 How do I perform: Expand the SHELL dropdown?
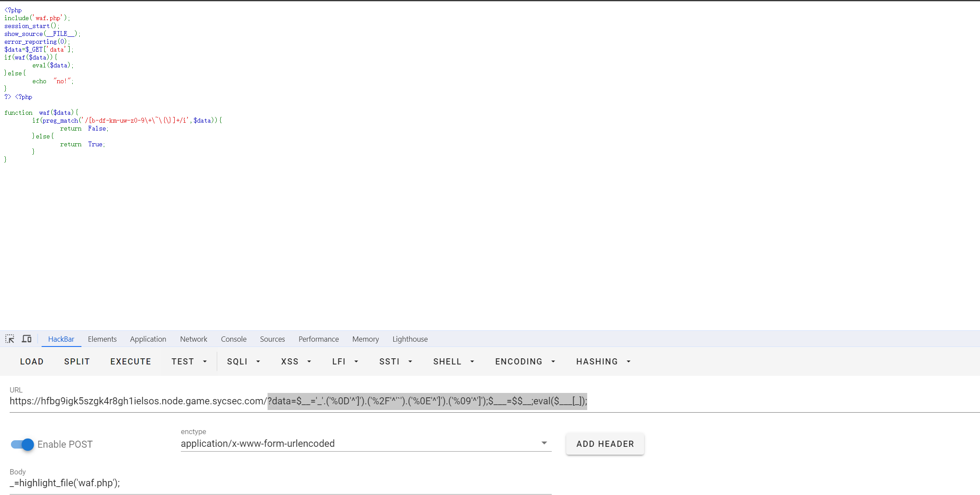click(x=454, y=361)
